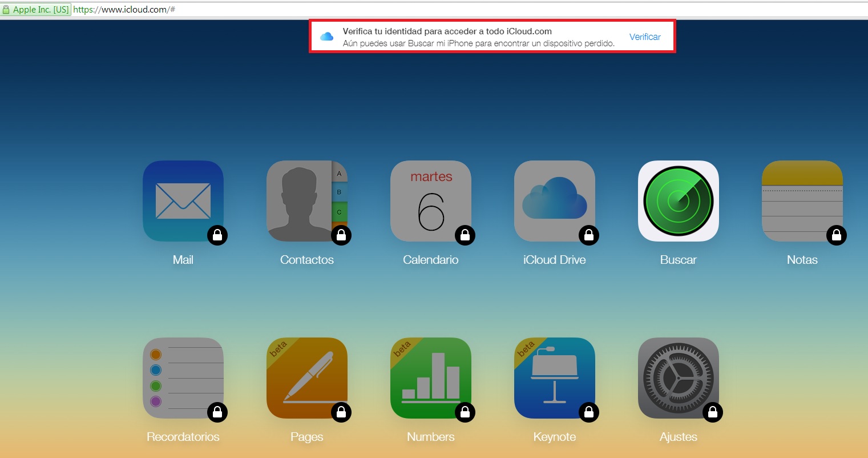
Task: Open the Numbers beta app icon
Action: 431,378
